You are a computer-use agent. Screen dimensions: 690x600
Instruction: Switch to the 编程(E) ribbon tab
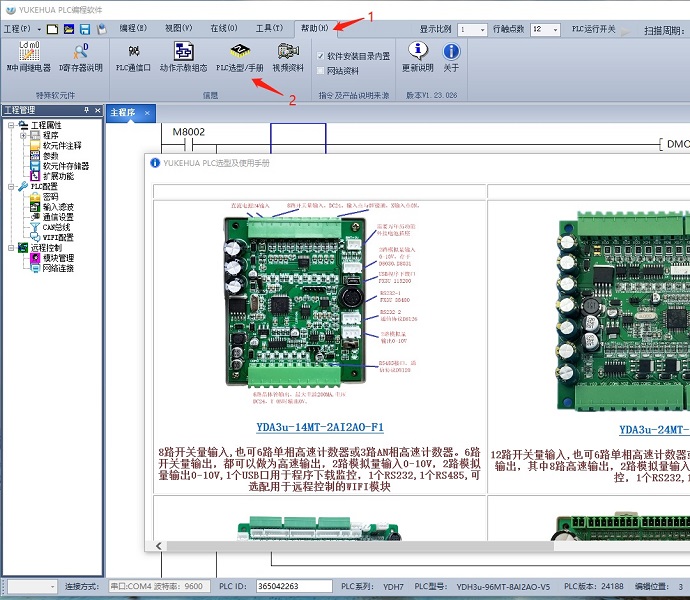[x=133, y=28]
